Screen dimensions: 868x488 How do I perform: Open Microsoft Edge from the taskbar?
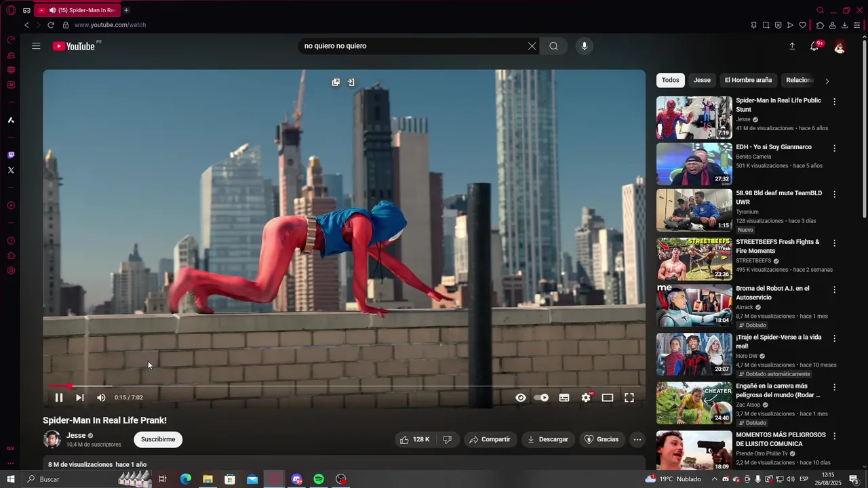click(x=185, y=479)
